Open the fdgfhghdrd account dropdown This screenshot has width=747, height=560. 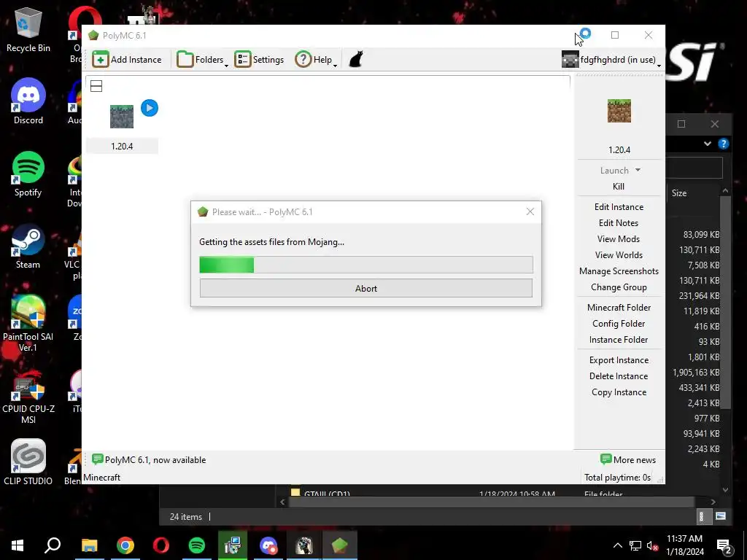(611, 60)
